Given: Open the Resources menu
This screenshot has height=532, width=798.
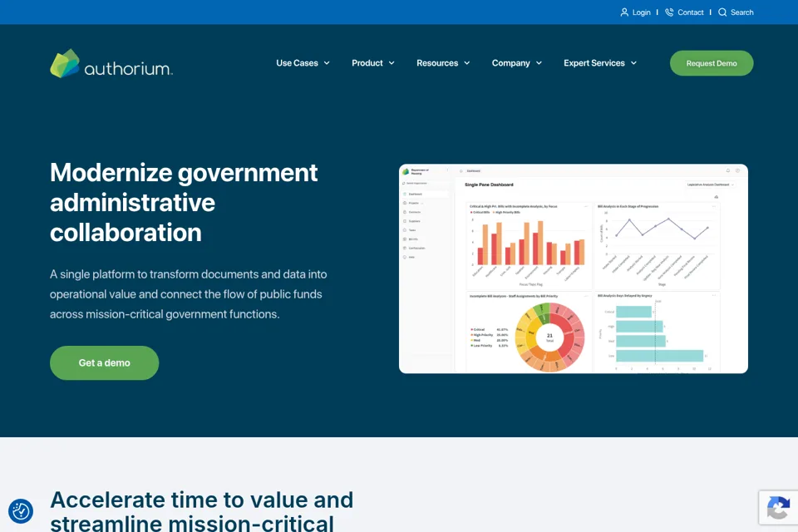Looking at the screenshot, I should [437, 63].
